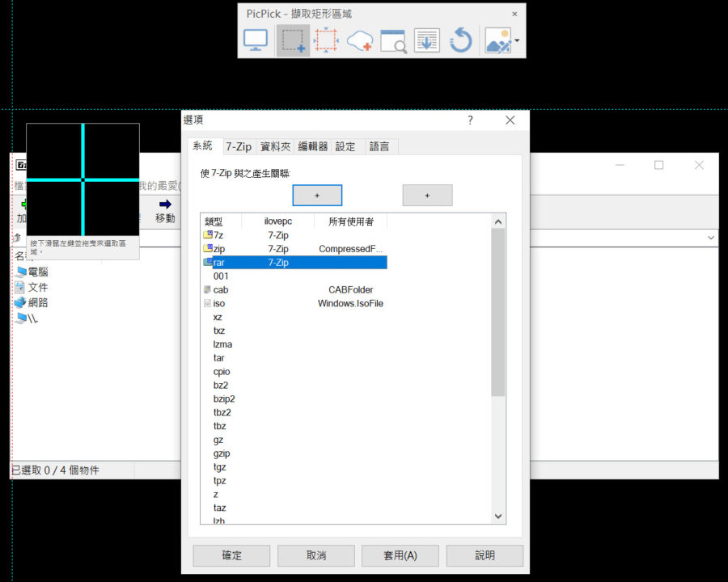728x582 pixels.
Task: Select 網路 in the 7-Zip file list
Action: point(32,302)
